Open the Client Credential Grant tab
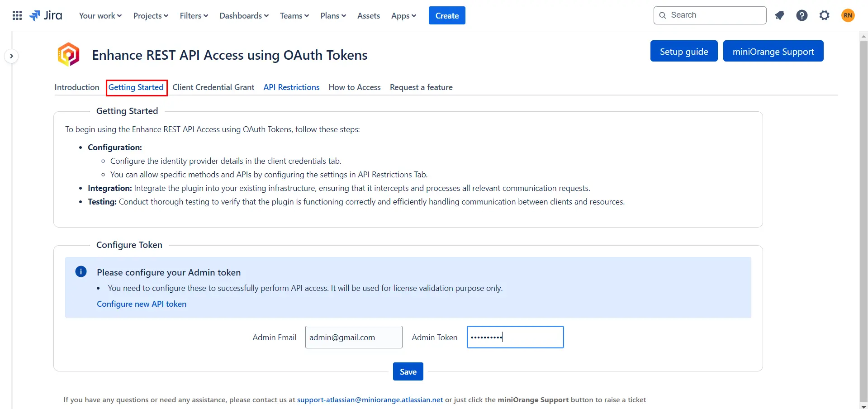This screenshot has width=868, height=409. 213,87
